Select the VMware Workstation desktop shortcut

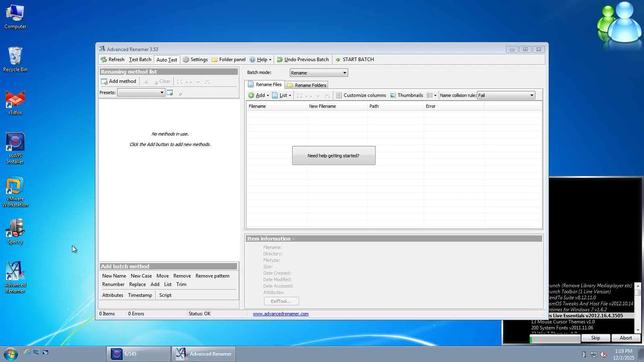[x=15, y=191]
